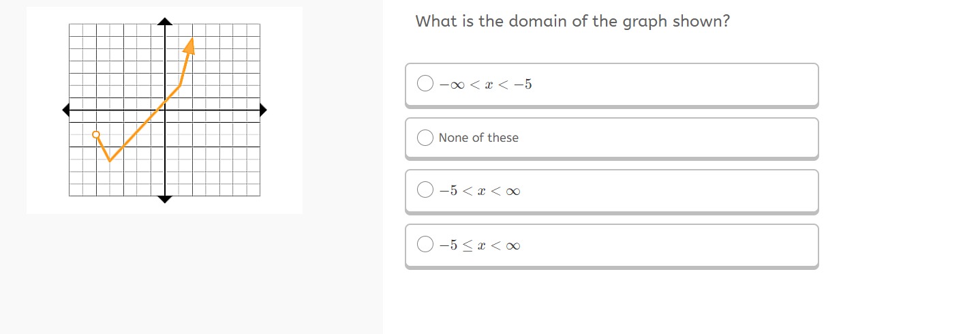
Task: Click the origin where the axes intersect
Action: click(x=164, y=109)
